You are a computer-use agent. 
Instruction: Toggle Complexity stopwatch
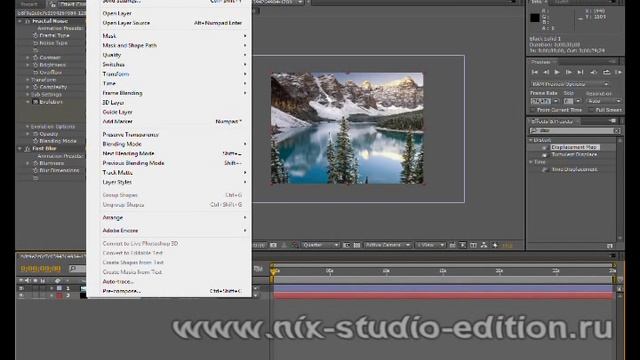36,87
